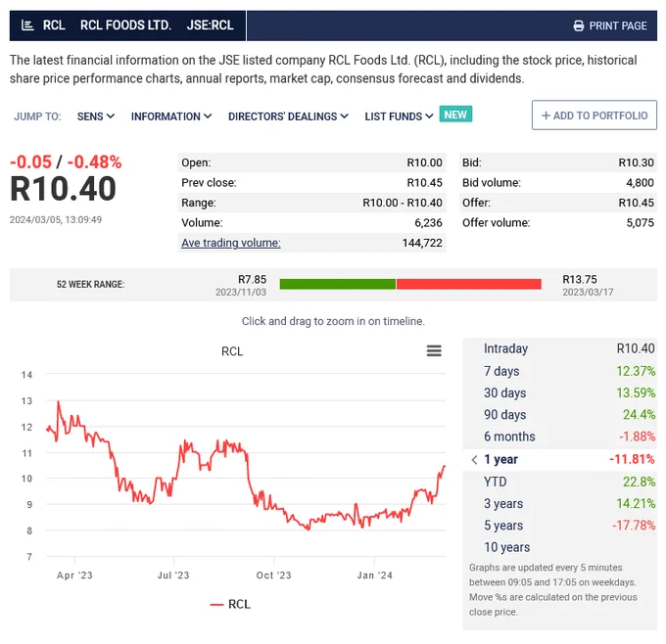This screenshot has width=666, height=644.
Task: Toggle the RCL series in chart legend
Action: point(230,604)
